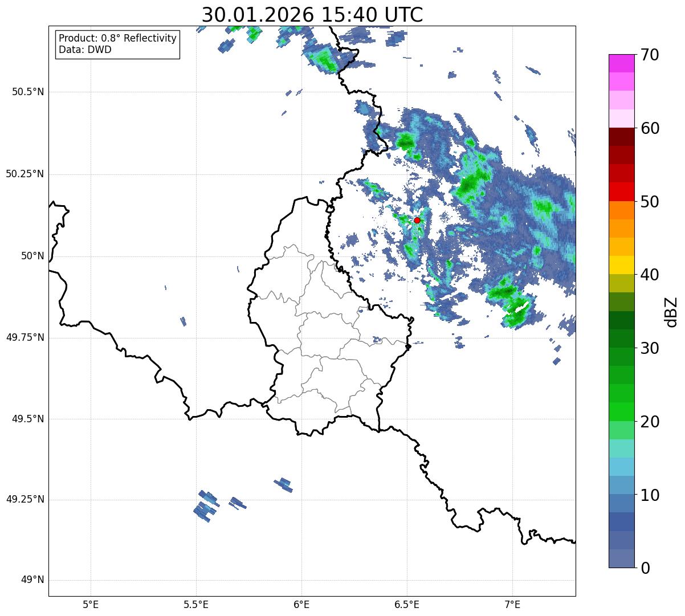Select the yellow 40 dBZ colorbar segment
This screenshot has height=616, width=685.
click(x=622, y=265)
